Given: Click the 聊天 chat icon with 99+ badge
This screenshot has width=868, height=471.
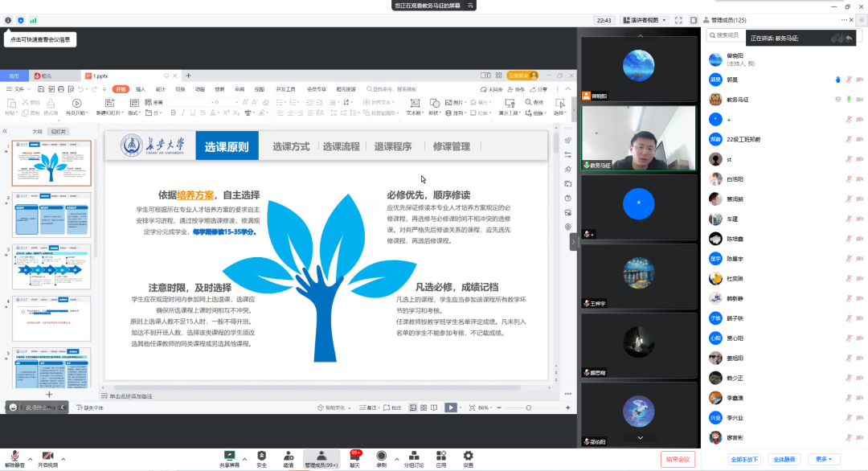Looking at the screenshot, I should click(355, 456).
